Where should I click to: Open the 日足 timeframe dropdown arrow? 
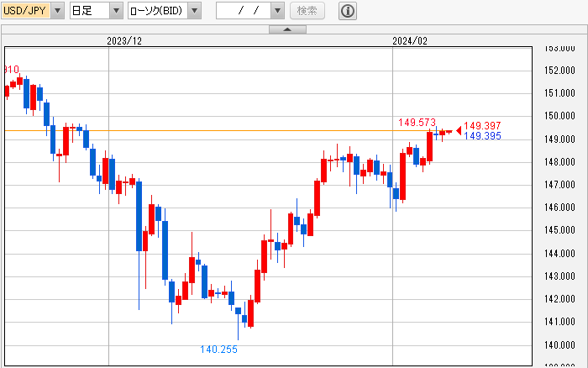[x=116, y=11]
